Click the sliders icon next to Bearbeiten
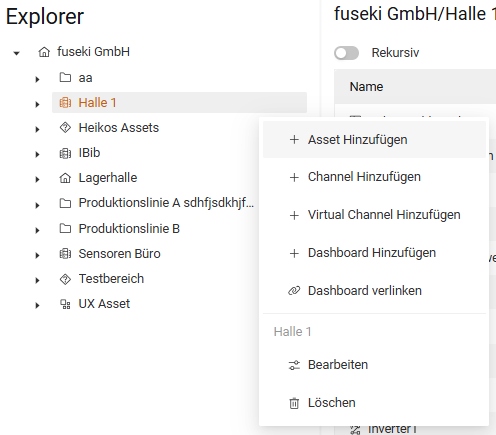This screenshot has height=435, width=496. tap(294, 365)
